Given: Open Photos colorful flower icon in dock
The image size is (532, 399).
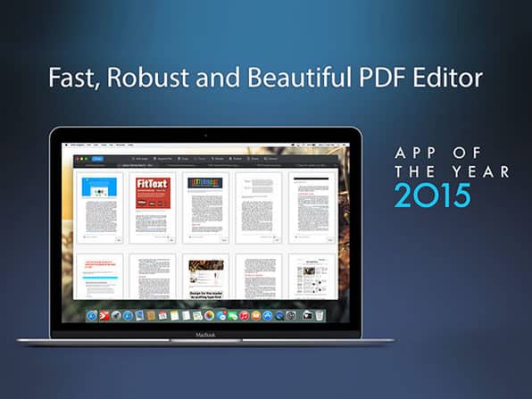Looking at the screenshot, I should pos(210,316).
